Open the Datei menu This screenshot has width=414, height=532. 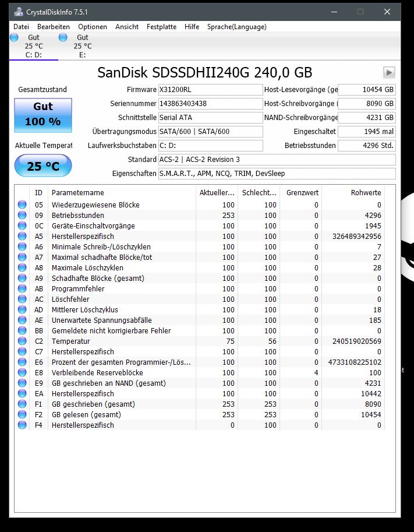coord(21,27)
